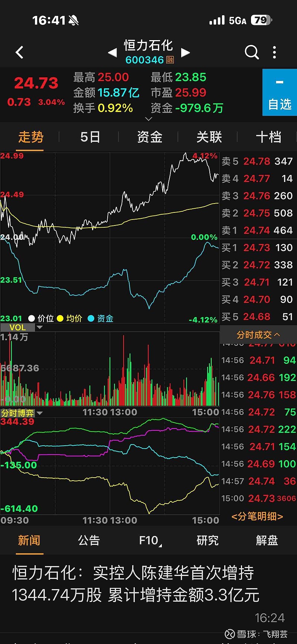297x644 pixels.
Task: Tap current price 24.73 in header
Action: coord(36,83)
